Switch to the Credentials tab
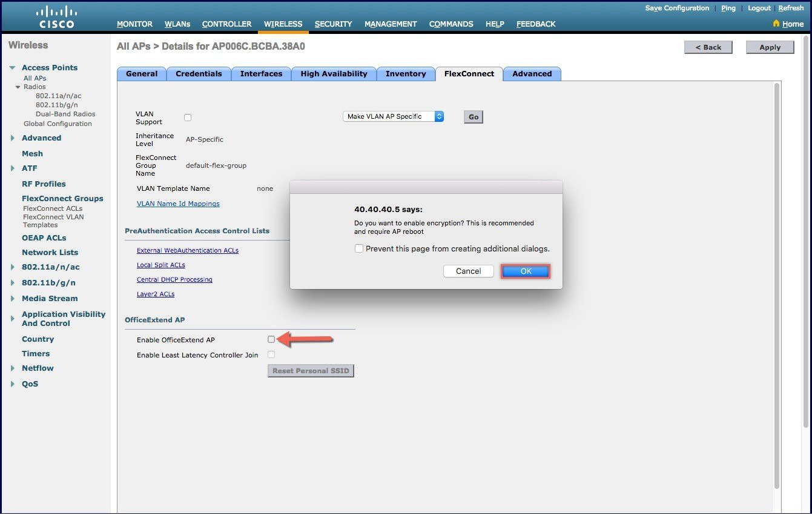 (x=199, y=74)
